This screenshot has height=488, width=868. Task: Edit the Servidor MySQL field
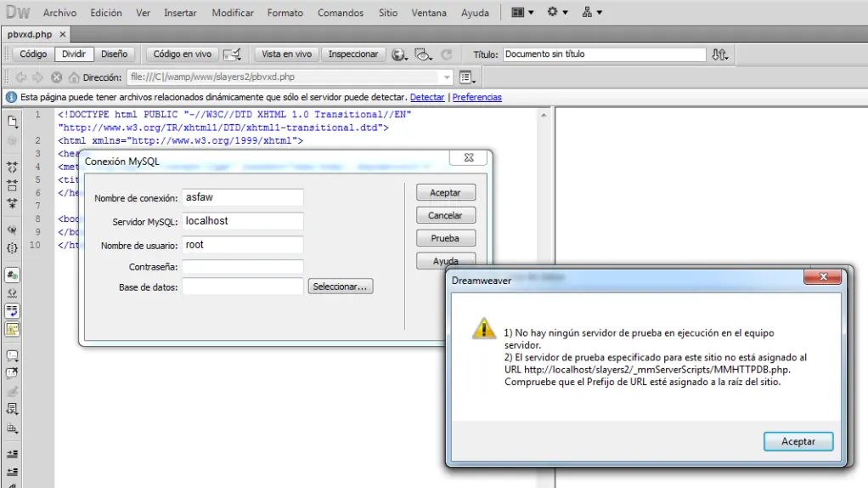(242, 221)
